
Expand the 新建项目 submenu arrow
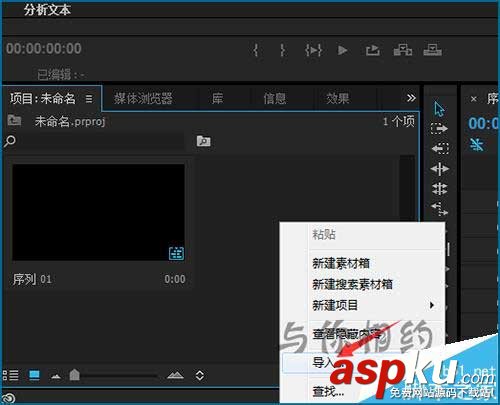(432, 305)
